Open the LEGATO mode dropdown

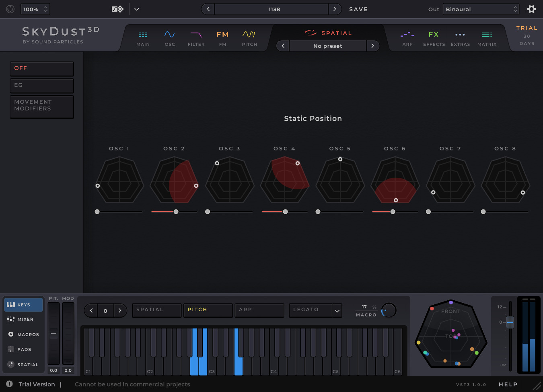pos(315,310)
